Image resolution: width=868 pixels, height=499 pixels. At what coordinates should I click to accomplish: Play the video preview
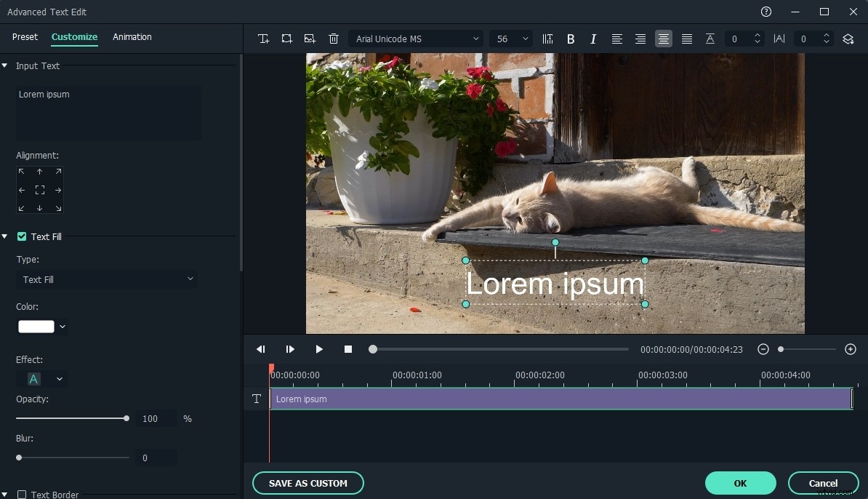point(319,349)
